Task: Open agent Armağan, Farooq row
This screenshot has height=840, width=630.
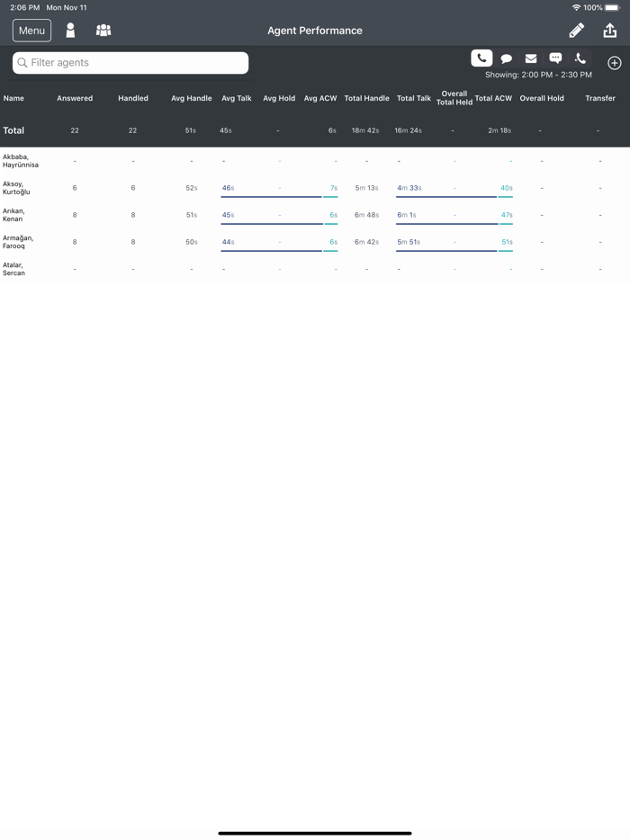Action: (x=315, y=242)
